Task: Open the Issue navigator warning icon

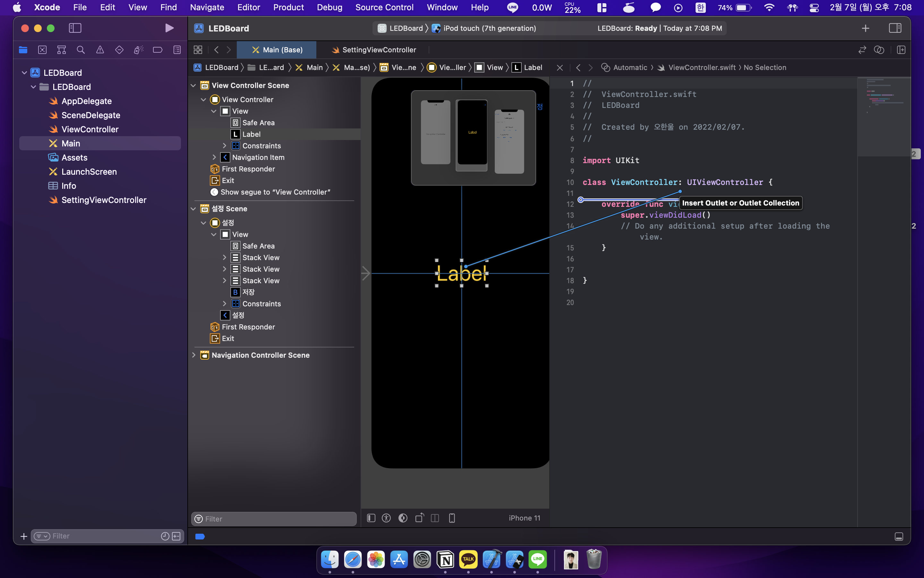Action: (x=100, y=50)
